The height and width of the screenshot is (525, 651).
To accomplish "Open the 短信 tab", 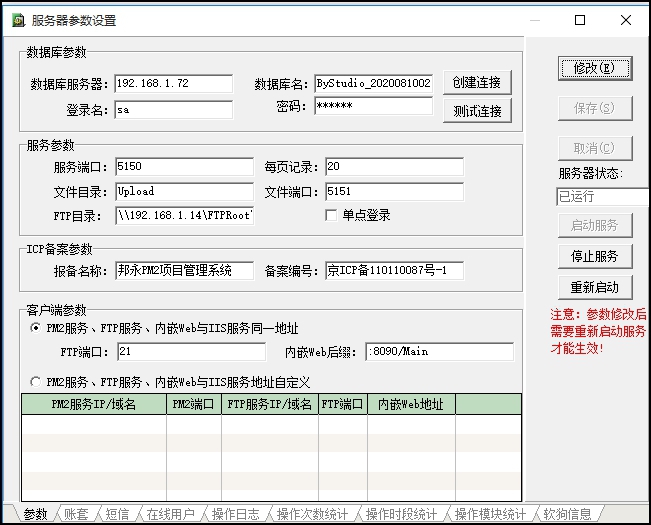I will pyautogui.click(x=117, y=514).
